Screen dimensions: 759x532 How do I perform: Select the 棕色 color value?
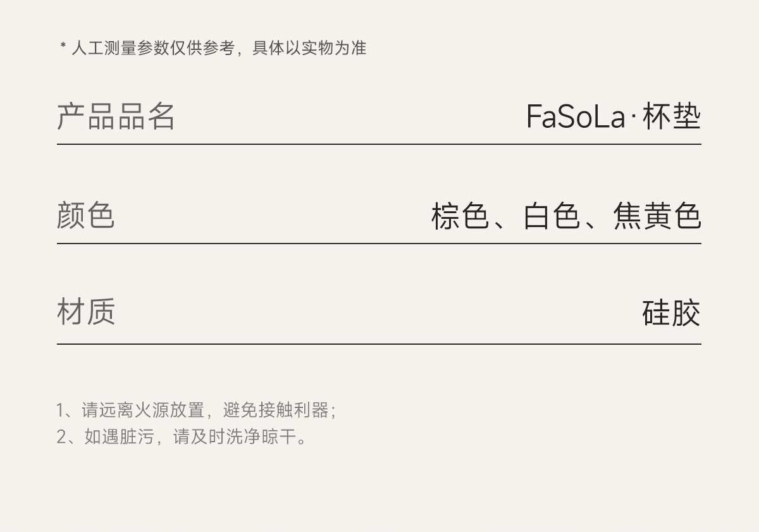[x=460, y=216]
